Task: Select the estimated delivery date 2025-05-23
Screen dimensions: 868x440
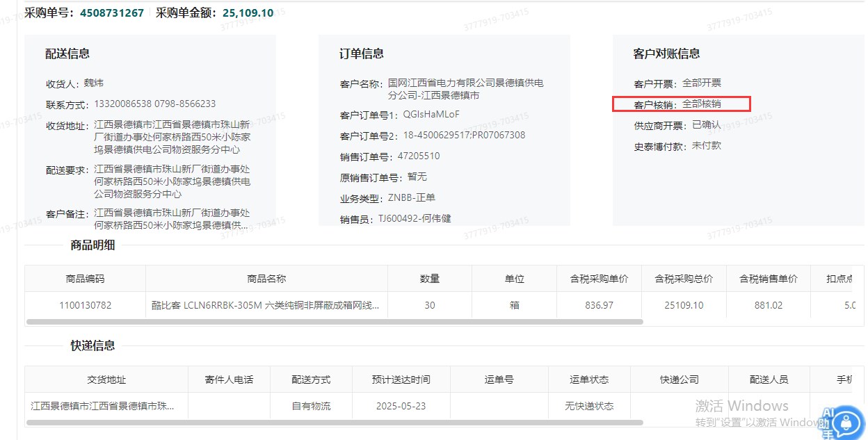Action: (401, 406)
